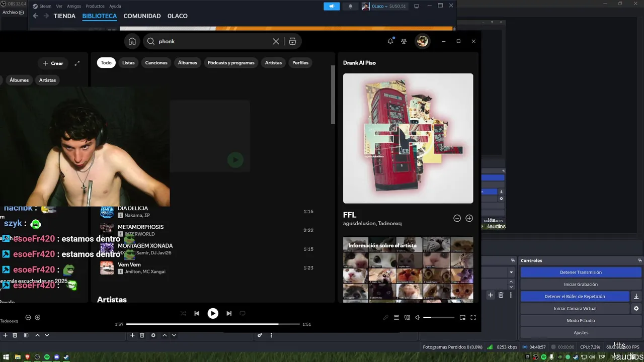The height and width of the screenshot is (362, 644).
Task: Open the Spotify profile avatar menu
Action: pyautogui.click(x=422, y=41)
